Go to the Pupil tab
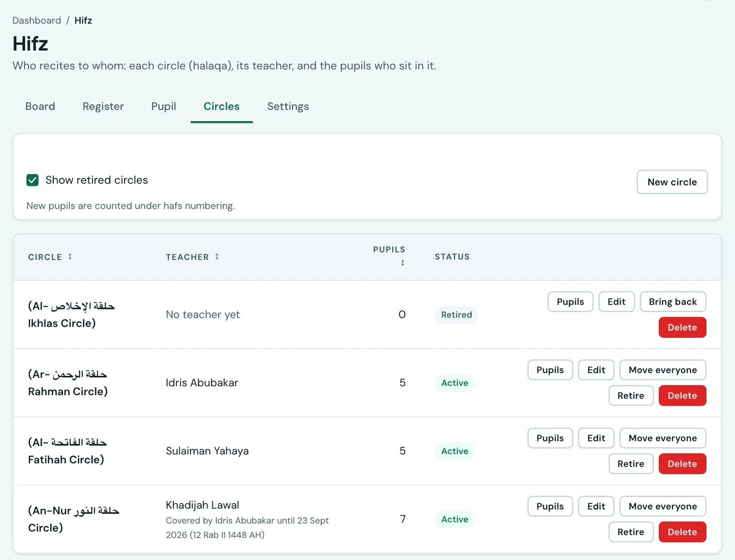735x560 pixels. 164,106
